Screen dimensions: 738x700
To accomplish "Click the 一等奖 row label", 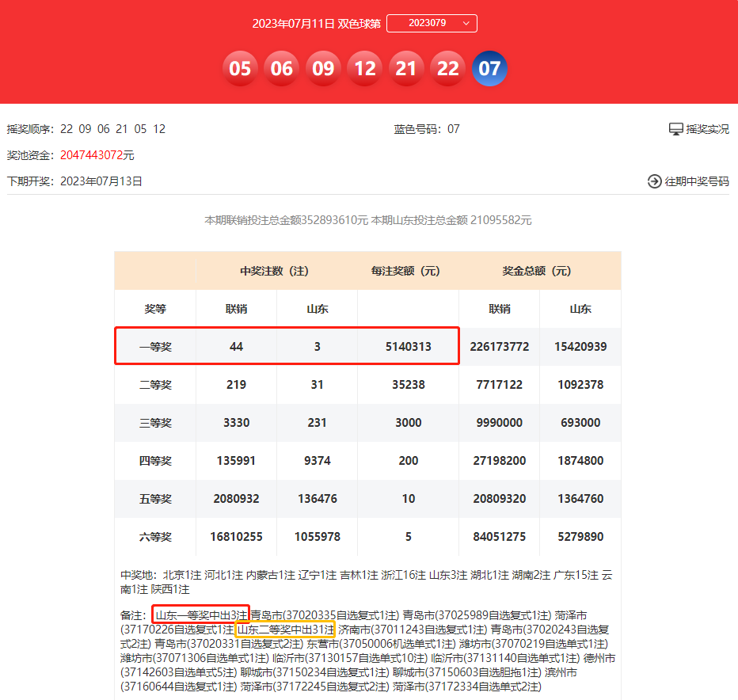I will [155, 347].
